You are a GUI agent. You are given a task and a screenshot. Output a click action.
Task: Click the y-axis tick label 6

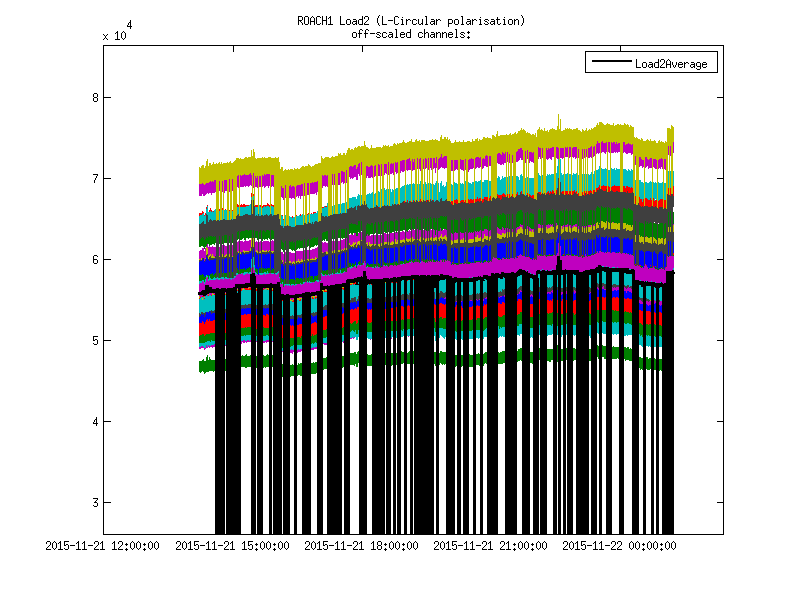pos(94,260)
